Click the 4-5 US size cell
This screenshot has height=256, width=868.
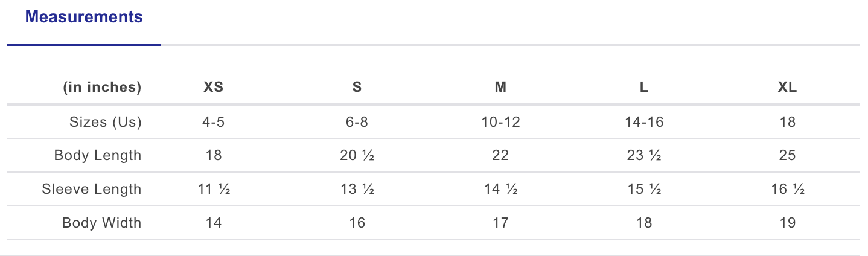(x=214, y=122)
